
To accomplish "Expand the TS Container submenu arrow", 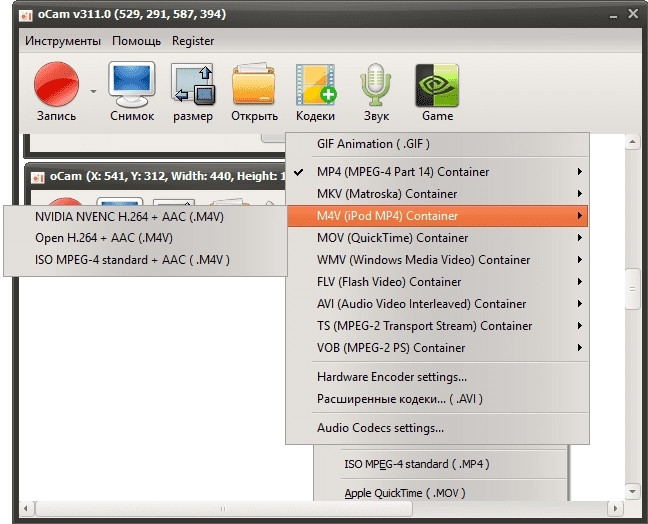I will pyautogui.click(x=580, y=326).
